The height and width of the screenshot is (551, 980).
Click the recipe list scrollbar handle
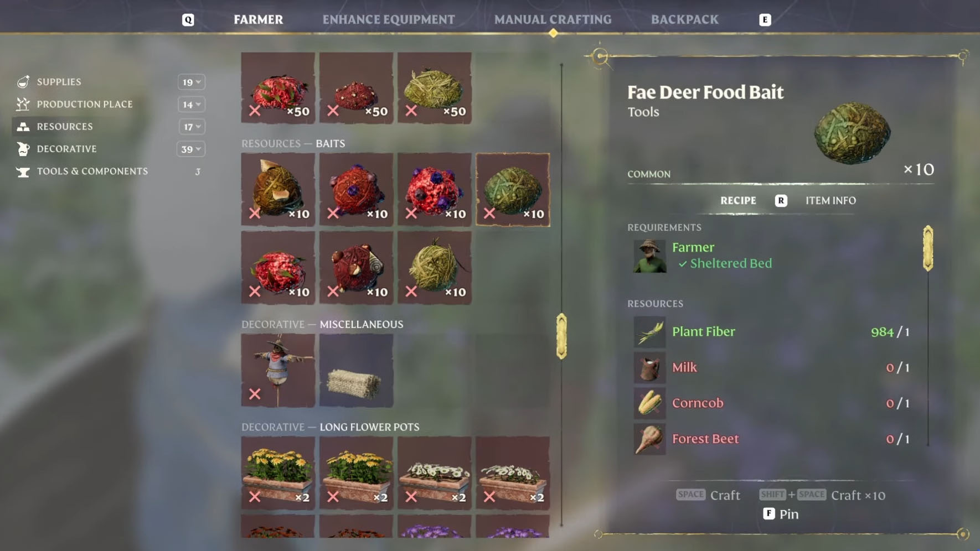[x=561, y=336]
